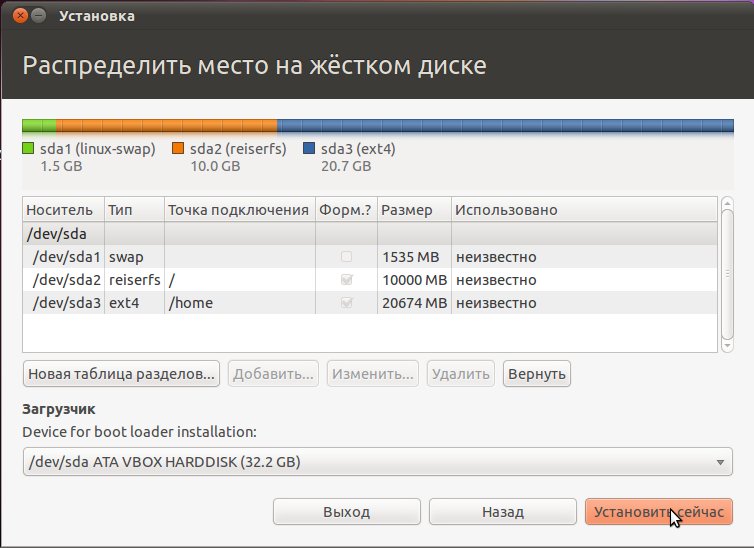Click the Выход button
The height and width of the screenshot is (548, 754).
[x=347, y=511]
